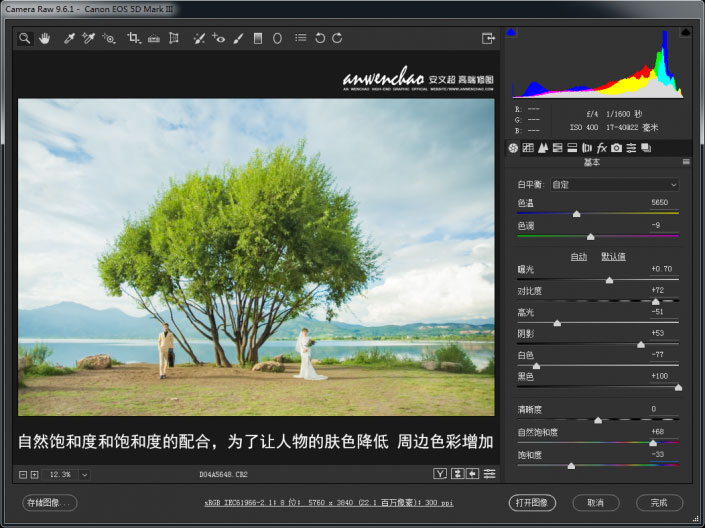Toggle shadow clipping warning in histogram
The height and width of the screenshot is (528, 705).
511,32
